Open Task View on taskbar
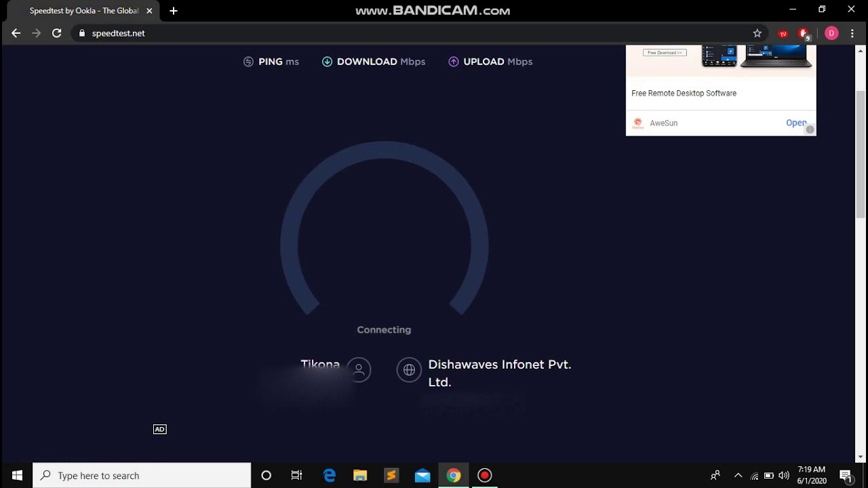 pyautogui.click(x=296, y=475)
